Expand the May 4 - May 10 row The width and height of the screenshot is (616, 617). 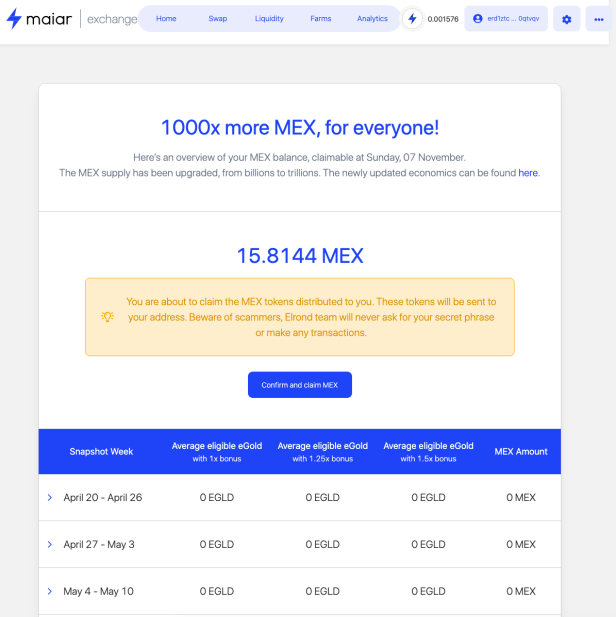pyautogui.click(x=50, y=591)
